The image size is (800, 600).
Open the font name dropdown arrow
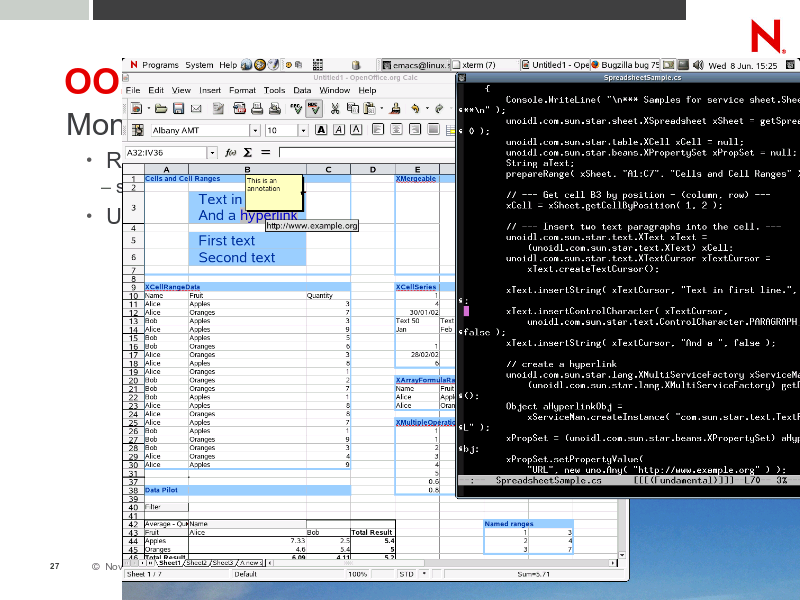click(255, 130)
